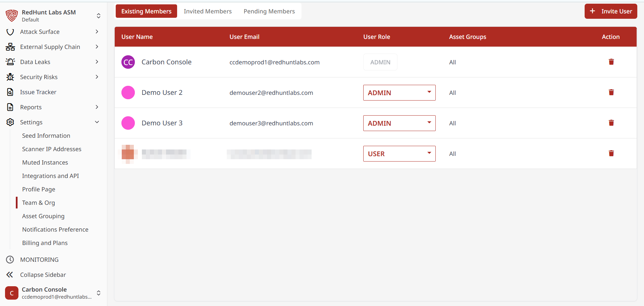
Task: Open Muted Instances settings
Action: 45,163
